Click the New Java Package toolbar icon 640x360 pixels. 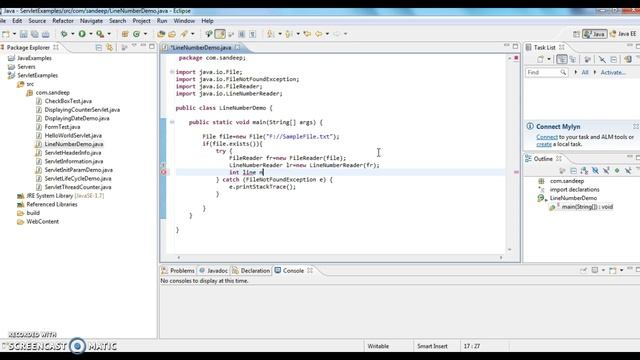125,34
